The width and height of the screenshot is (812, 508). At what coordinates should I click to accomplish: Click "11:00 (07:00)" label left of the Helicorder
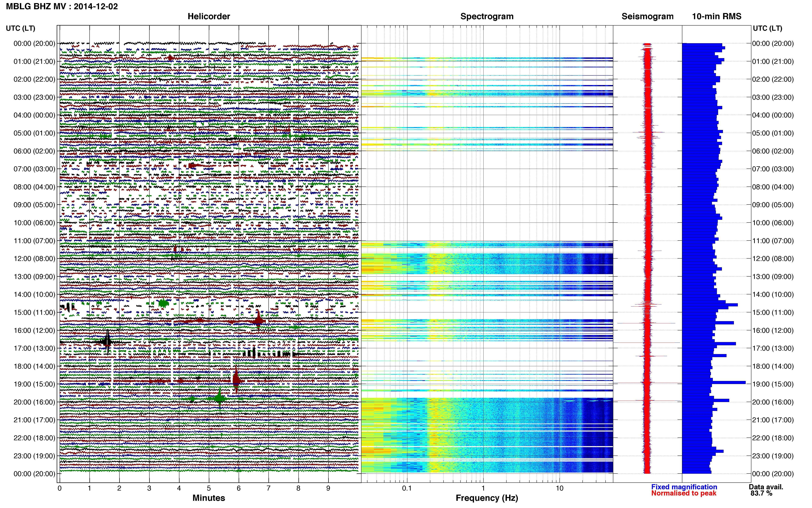pyautogui.click(x=34, y=241)
